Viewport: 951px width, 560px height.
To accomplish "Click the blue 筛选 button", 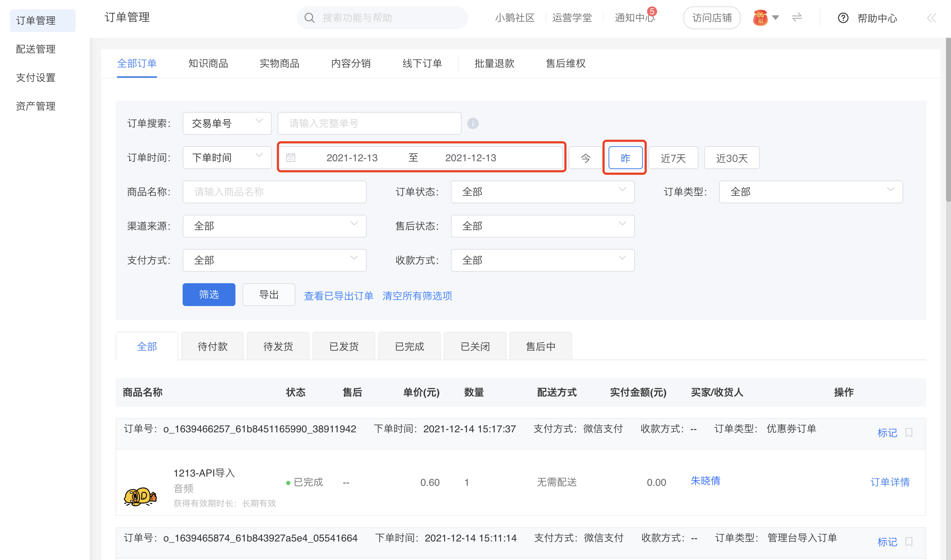I will pyautogui.click(x=209, y=294).
